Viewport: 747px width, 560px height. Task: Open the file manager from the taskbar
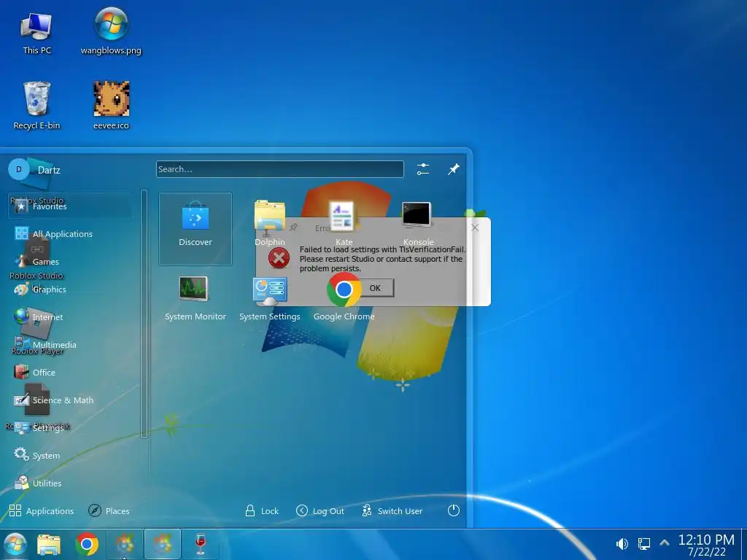[49, 545]
